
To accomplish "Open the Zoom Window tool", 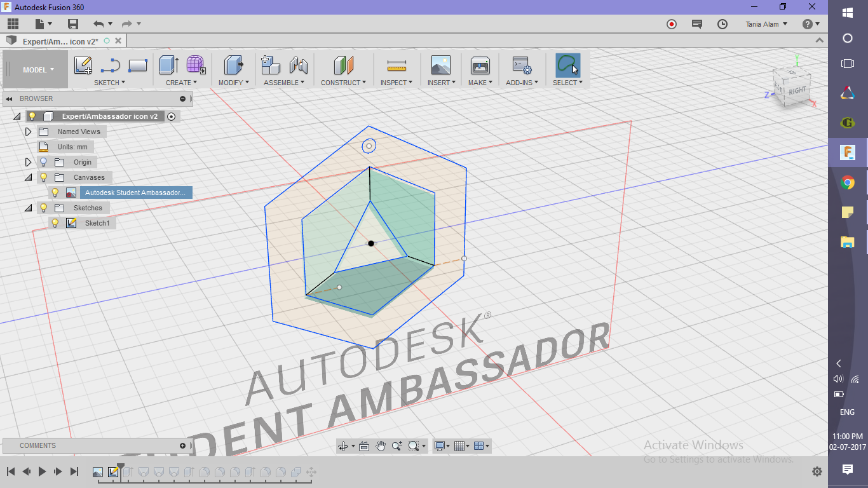I will (414, 445).
